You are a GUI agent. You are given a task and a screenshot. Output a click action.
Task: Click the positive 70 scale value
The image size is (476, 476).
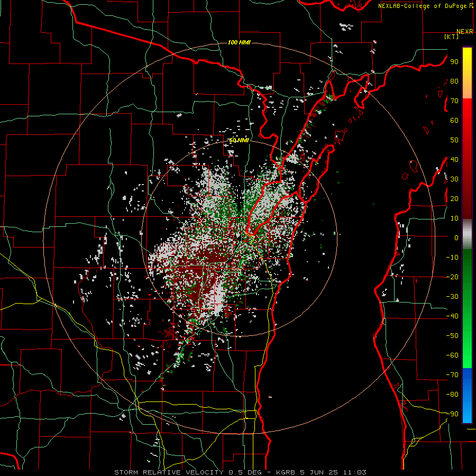tap(454, 101)
